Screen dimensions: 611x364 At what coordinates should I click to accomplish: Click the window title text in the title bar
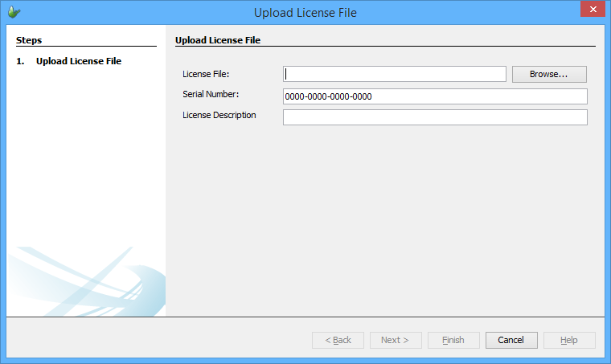point(305,12)
